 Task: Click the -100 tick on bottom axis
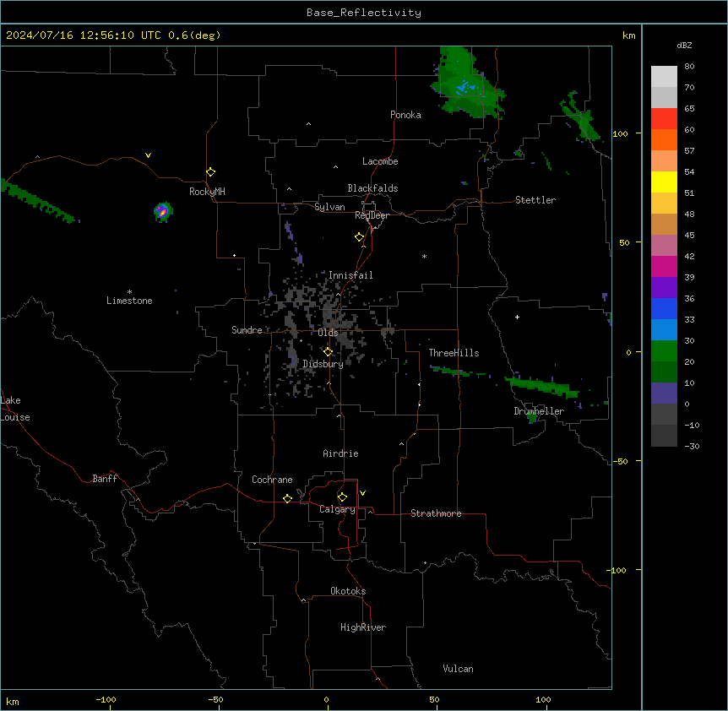[106, 700]
